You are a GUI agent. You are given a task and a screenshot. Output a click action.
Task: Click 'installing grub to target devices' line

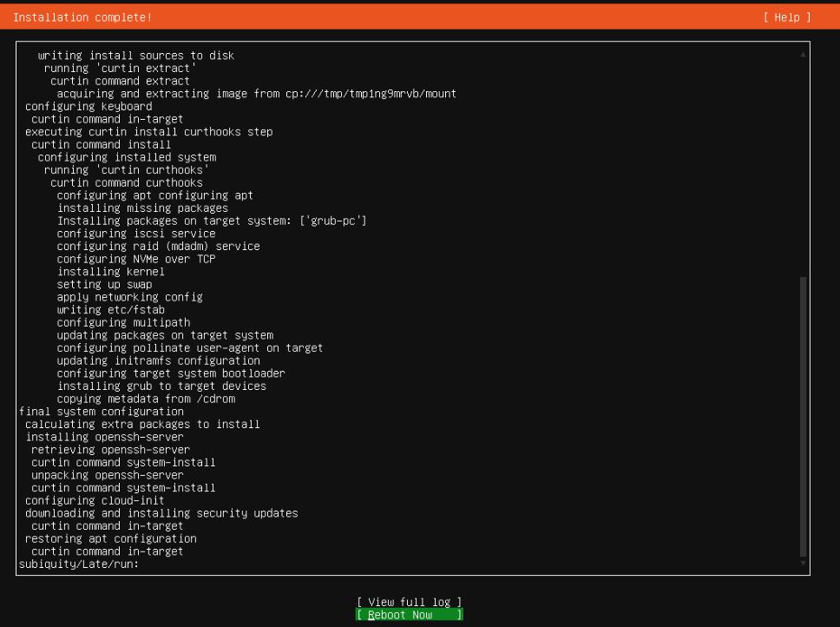tap(161, 386)
